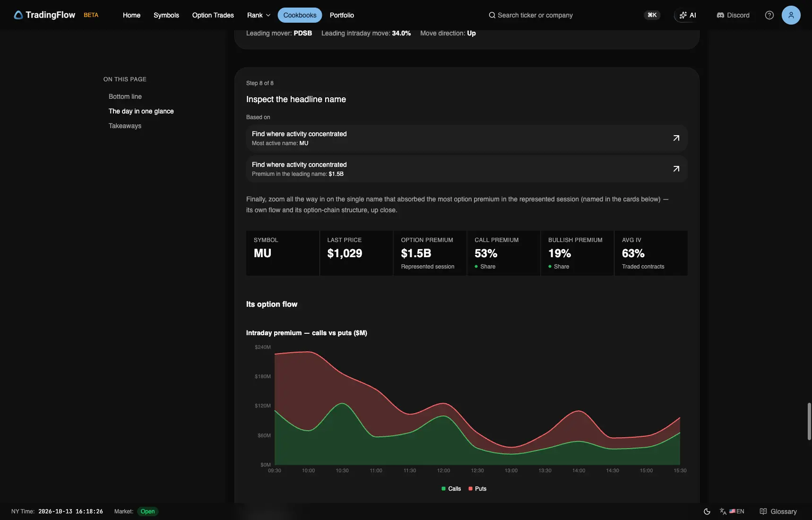Toggle Puts series in chart legend
Viewport: 812px width, 520px height.
pos(477,489)
